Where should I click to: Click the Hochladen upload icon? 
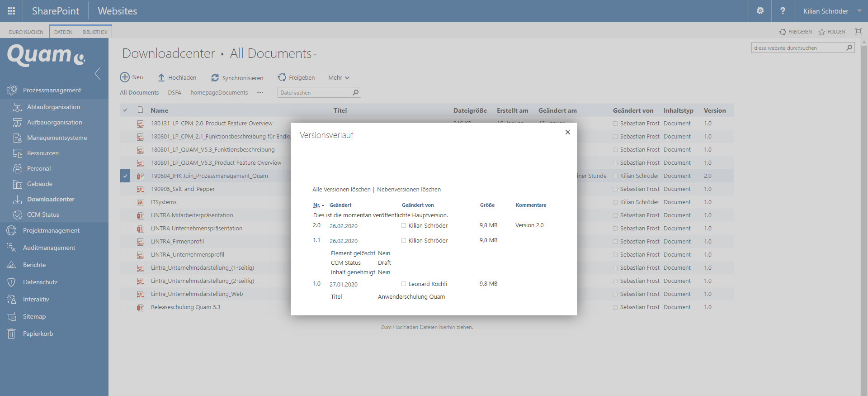pyautogui.click(x=161, y=78)
